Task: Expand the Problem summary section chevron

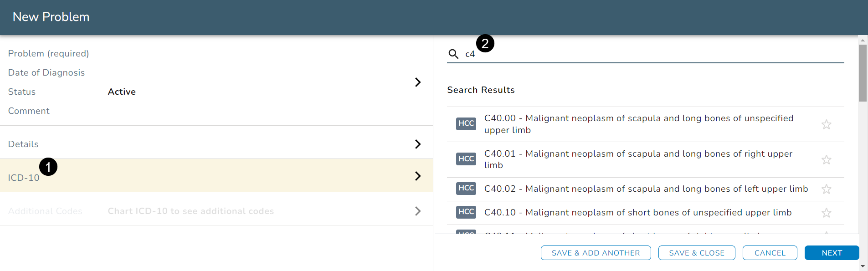Action: (x=417, y=82)
